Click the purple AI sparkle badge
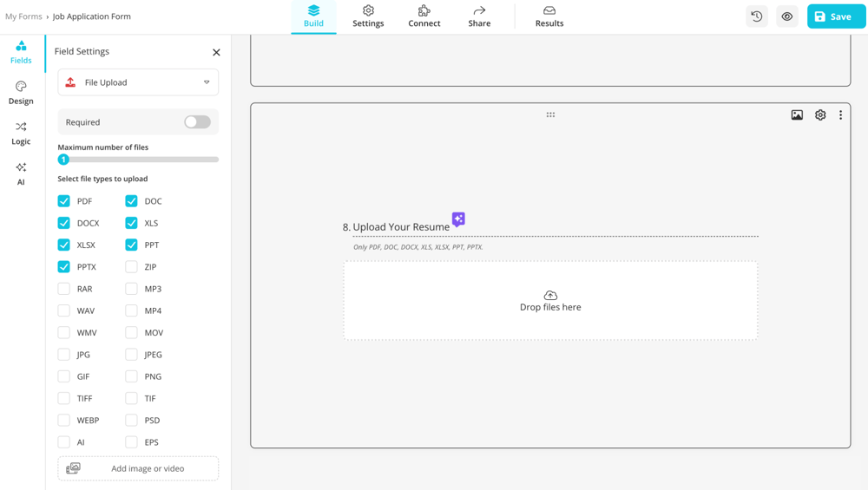 pyautogui.click(x=458, y=219)
